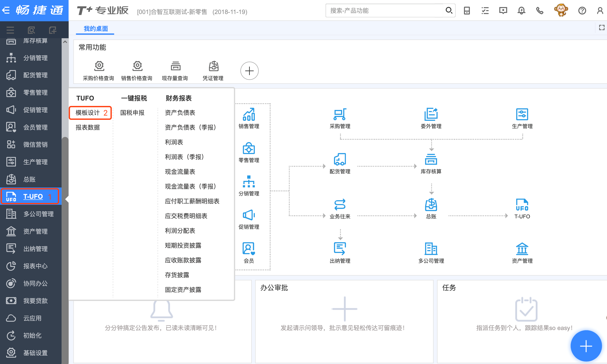Open 利润分配表 report

180,231
